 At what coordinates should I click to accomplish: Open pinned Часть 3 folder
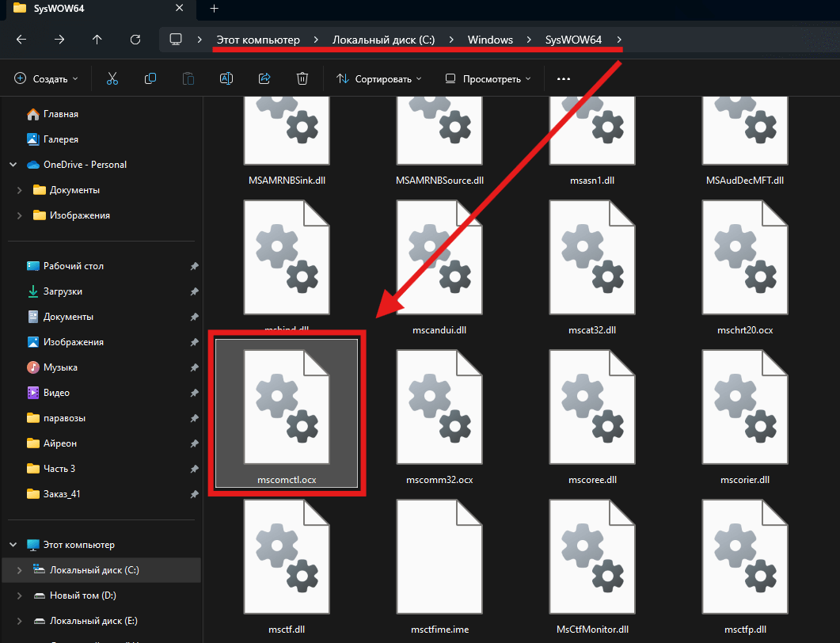coord(51,469)
